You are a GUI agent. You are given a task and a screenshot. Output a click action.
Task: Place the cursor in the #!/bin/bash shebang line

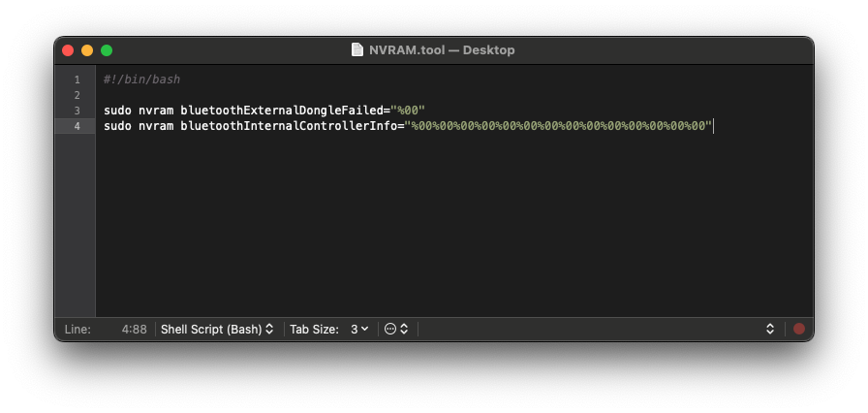141,79
